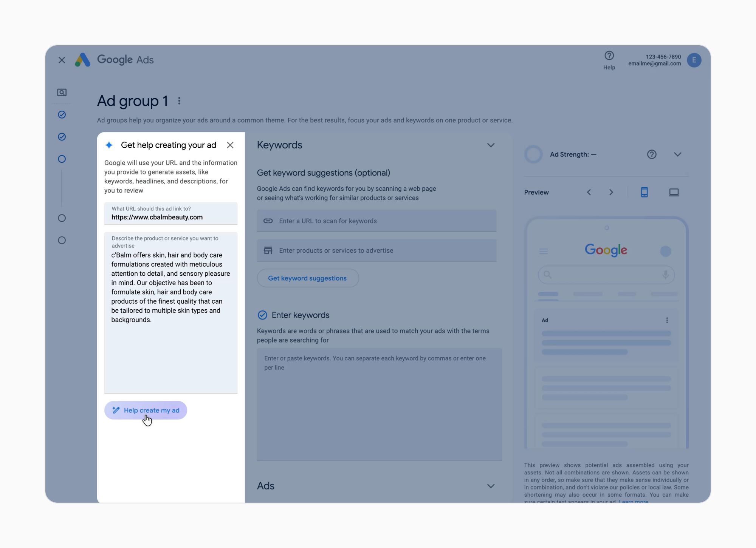Click Help create my ad button
Viewport: 756px width, 548px height.
tap(146, 410)
